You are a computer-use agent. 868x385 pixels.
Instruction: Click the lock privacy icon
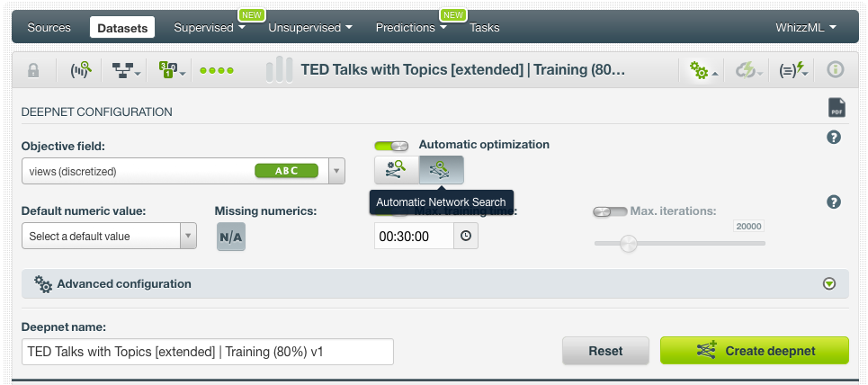pos(33,70)
